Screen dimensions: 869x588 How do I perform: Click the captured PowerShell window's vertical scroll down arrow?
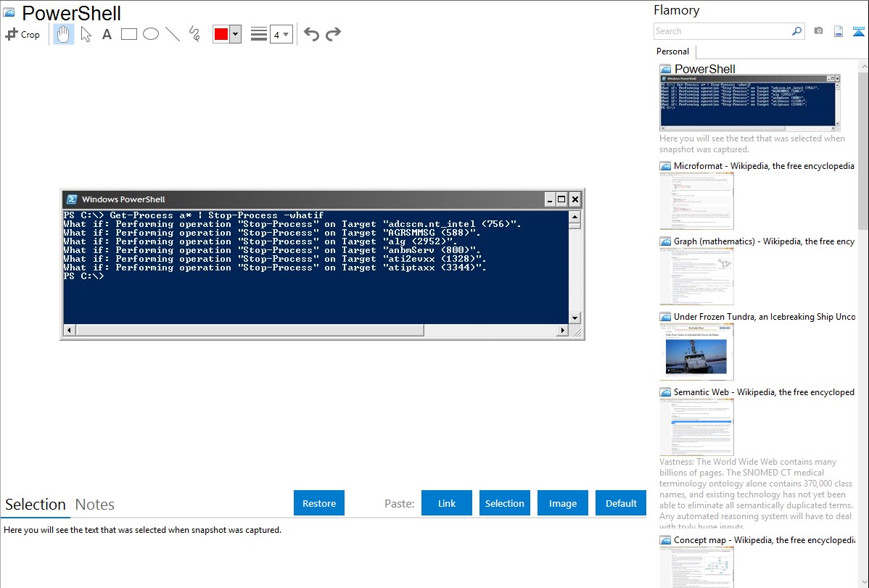pos(574,318)
